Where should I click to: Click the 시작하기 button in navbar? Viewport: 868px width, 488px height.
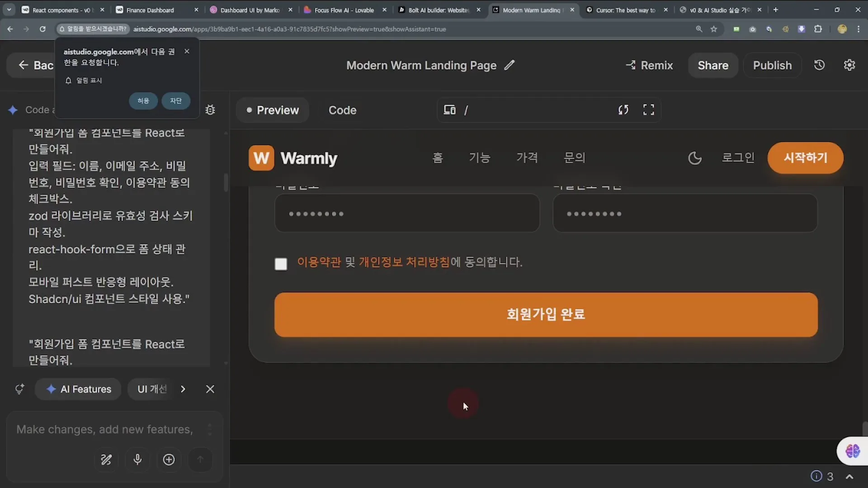pos(805,158)
